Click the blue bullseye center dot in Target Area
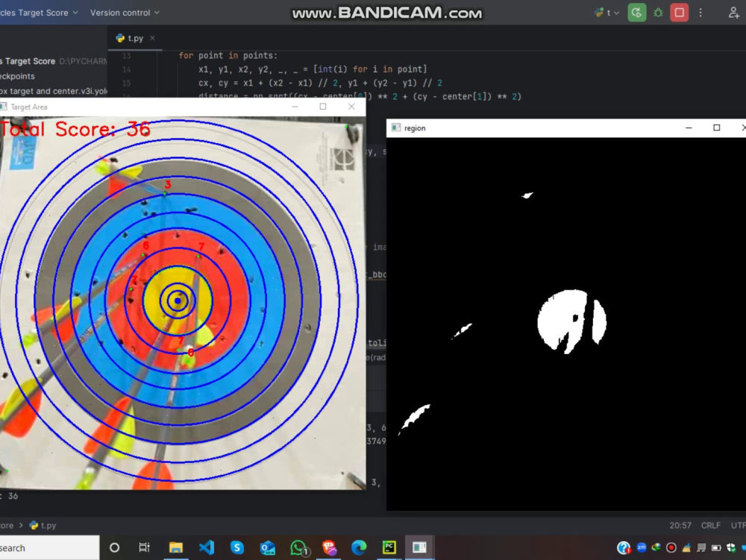Image resolution: width=746 pixels, height=560 pixels. pyautogui.click(x=178, y=301)
